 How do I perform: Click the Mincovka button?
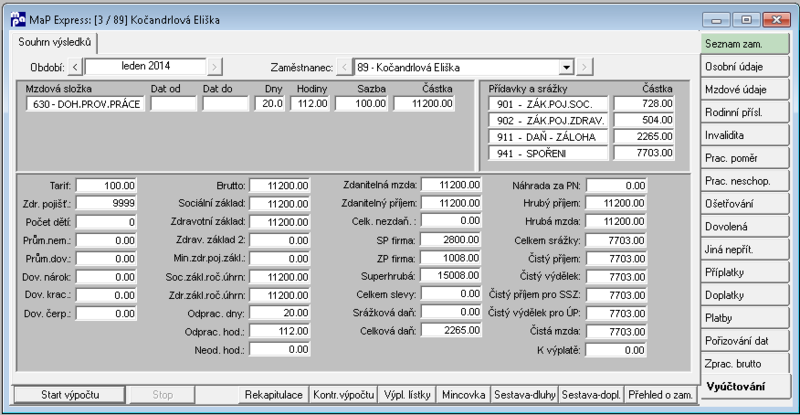click(x=463, y=395)
